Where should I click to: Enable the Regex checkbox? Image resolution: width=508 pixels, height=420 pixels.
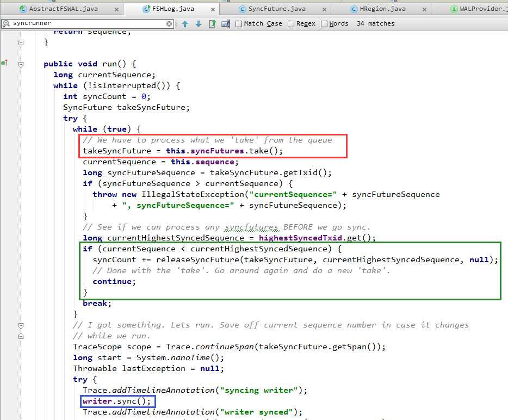pyautogui.click(x=291, y=23)
